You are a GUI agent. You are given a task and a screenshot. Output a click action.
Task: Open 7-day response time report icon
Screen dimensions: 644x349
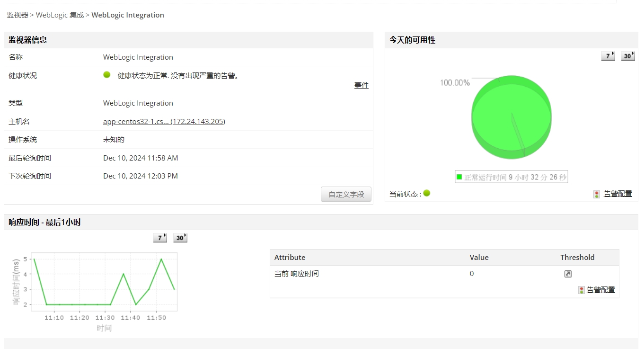click(160, 238)
